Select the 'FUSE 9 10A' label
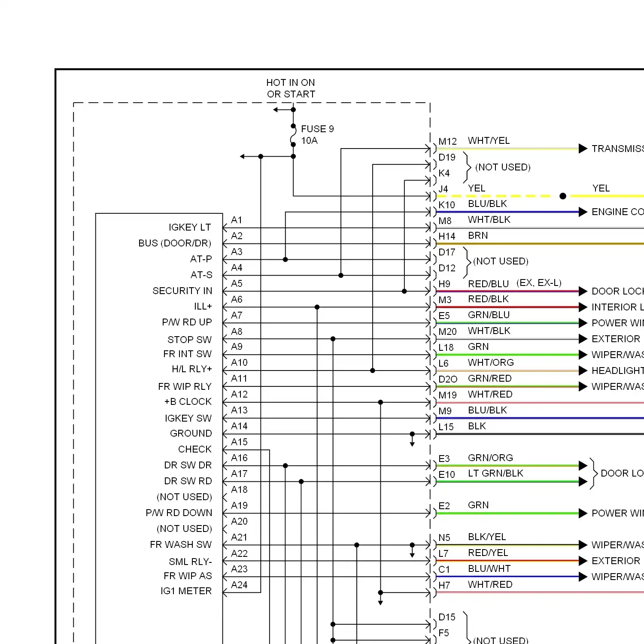 tap(317, 135)
